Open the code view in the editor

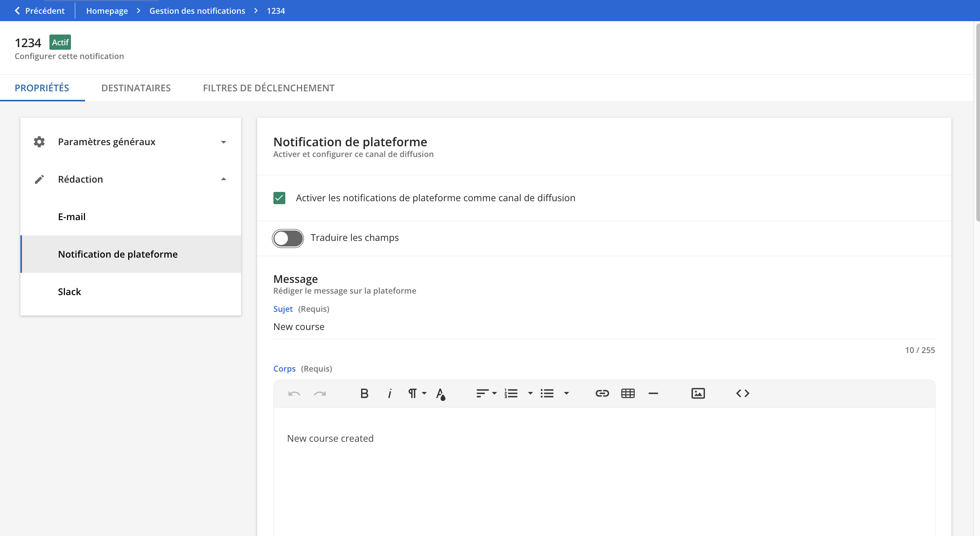tap(742, 393)
